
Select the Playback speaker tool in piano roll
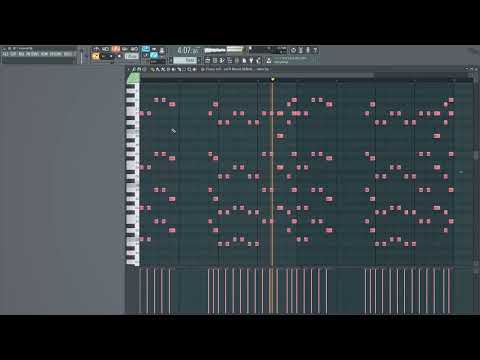click(194, 69)
